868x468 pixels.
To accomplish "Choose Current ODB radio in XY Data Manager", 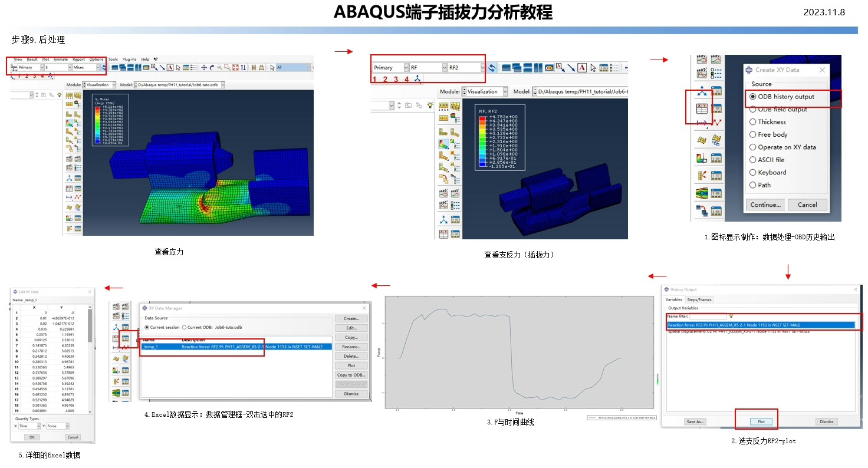I will pos(183,327).
